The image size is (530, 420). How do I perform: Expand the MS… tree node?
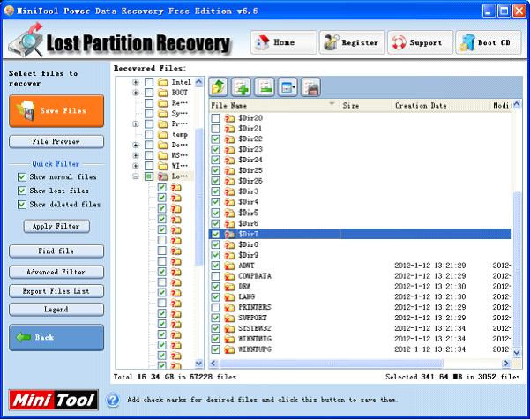pyautogui.click(x=136, y=155)
